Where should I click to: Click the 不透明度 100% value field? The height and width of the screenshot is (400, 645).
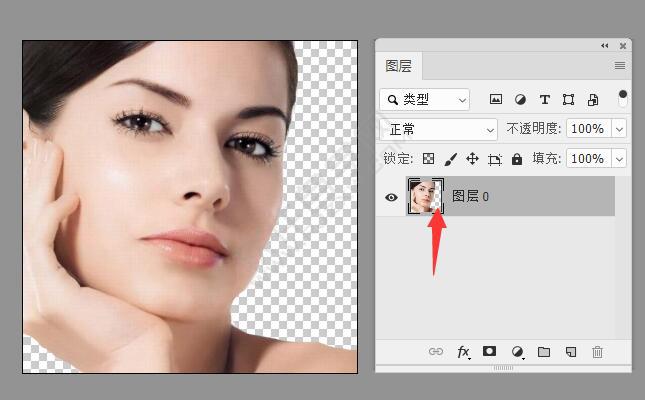pyautogui.click(x=589, y=129)
